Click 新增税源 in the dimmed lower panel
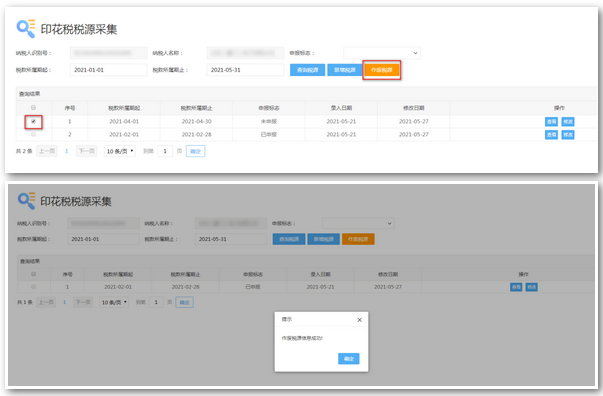The image size is (603, 396). [323, 239]
